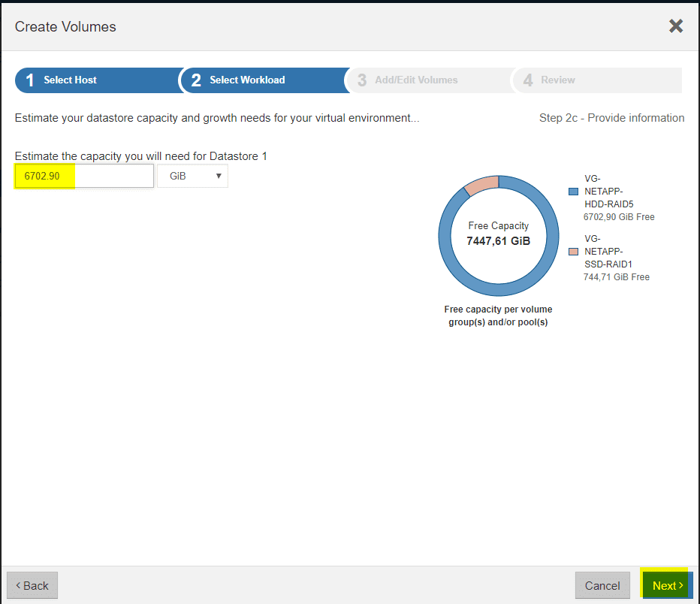Click inside the capacity input showing 6702.90
Screen dimensions: 700x604
pyautogui.click(x=83, y=176)
